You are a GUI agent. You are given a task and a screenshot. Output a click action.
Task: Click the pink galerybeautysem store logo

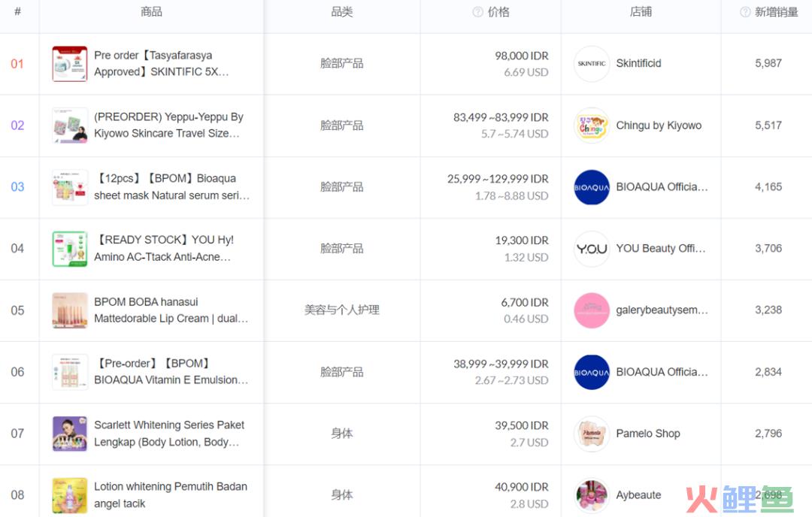tap(592, 310)
